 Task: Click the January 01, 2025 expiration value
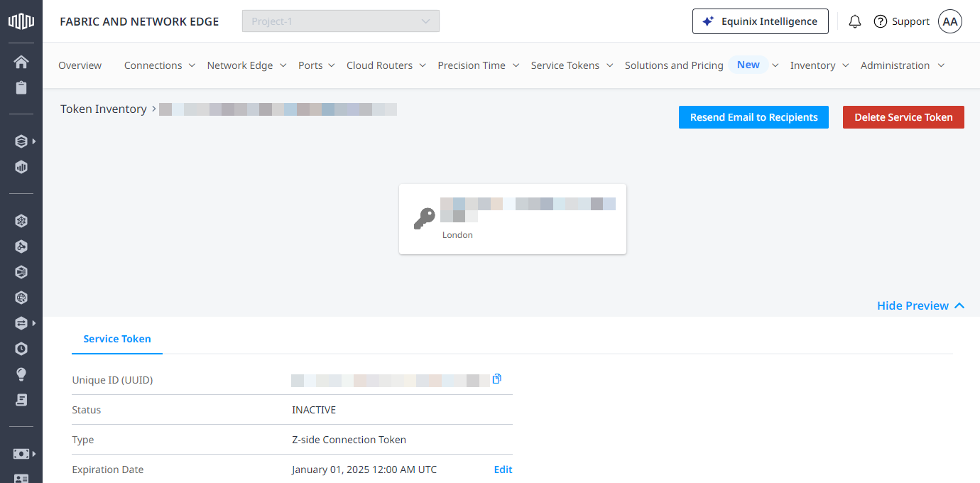pos(364,470)
